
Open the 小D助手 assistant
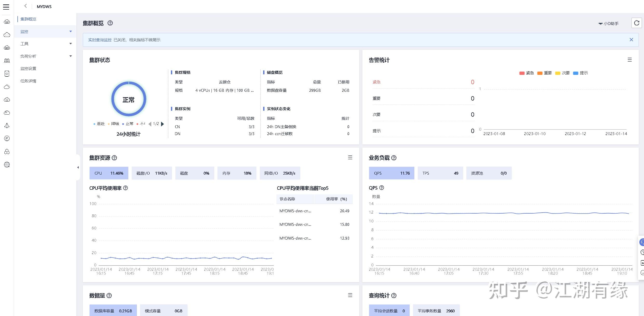tap(608, 23)
